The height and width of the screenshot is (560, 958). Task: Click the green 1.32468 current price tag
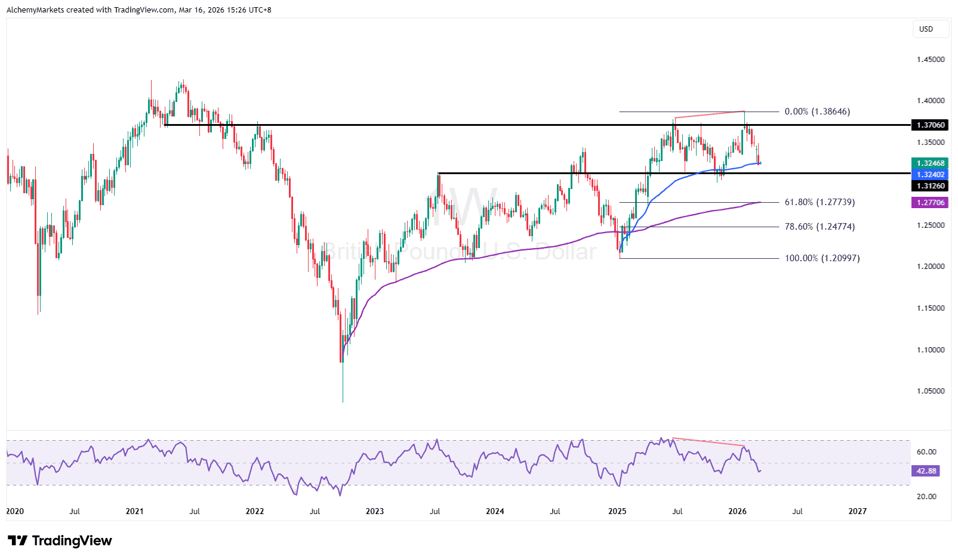click(930, 163)
